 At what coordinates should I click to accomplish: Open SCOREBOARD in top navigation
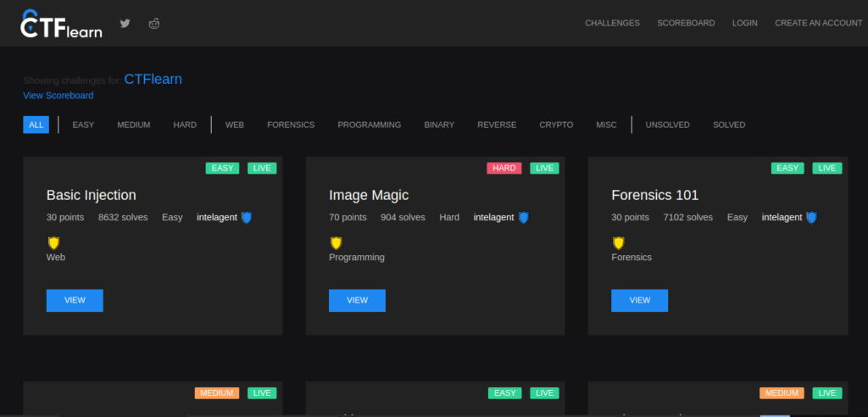point(686,23)
